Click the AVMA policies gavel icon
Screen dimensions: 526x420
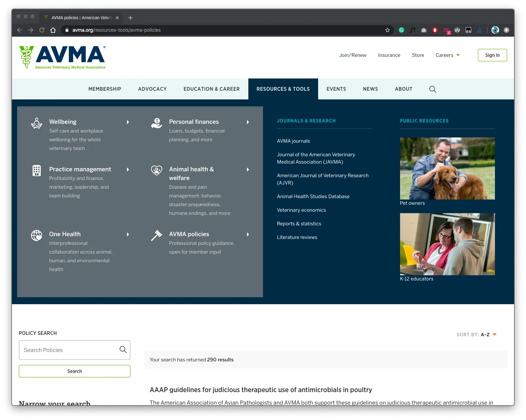[x=157, y=235]
